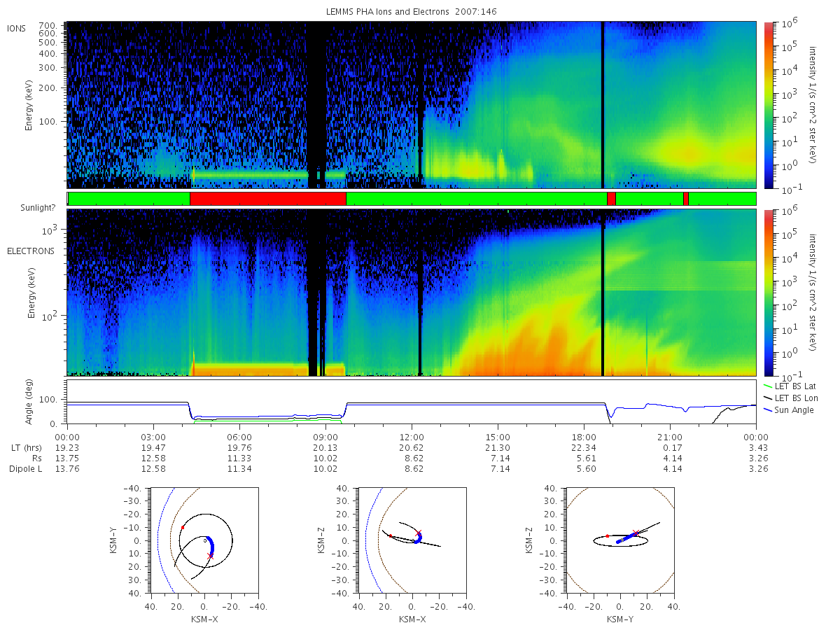Select the ions intensity color bar
Viewport: 840px width, 630px height.
point(768,105)
